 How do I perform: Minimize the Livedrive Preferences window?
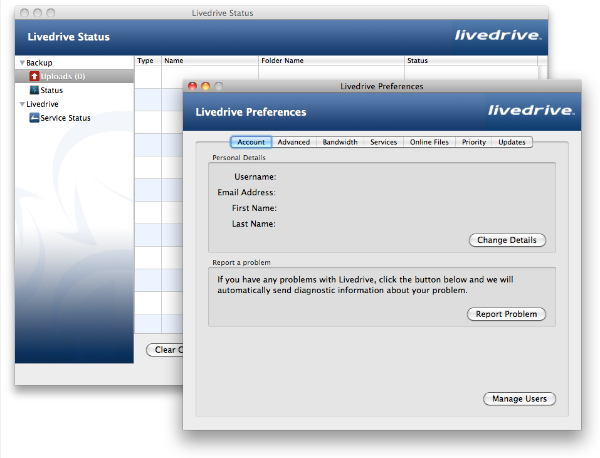tap(205, 86)
